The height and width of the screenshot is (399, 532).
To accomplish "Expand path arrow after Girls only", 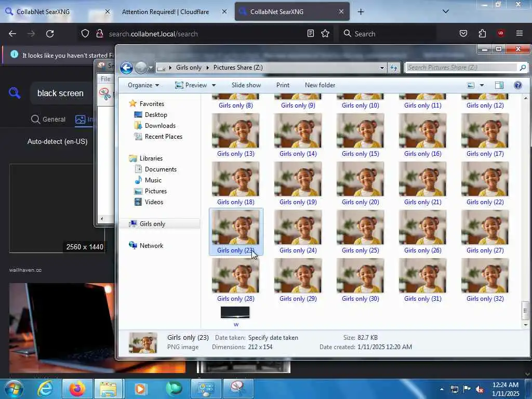I will (x=208, y=68).
